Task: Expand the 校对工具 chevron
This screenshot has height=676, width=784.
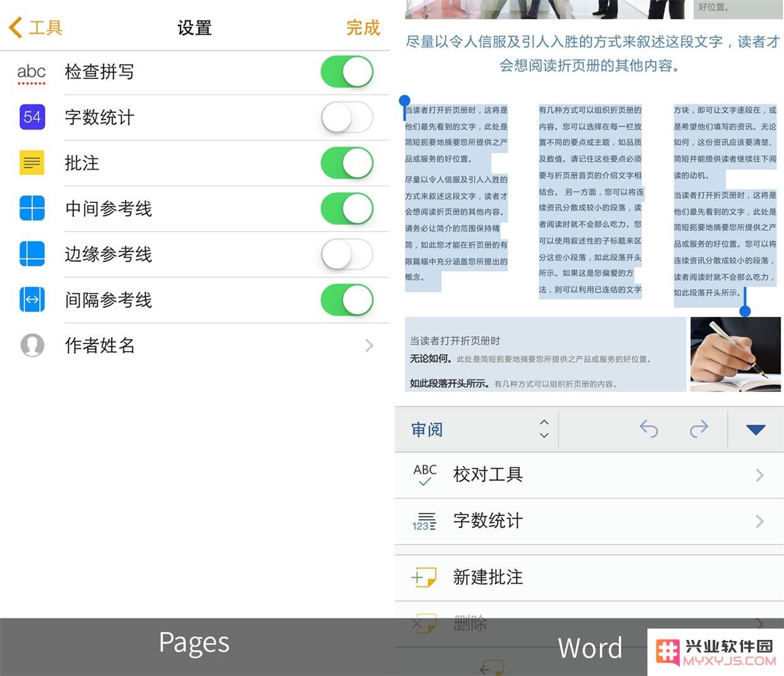Action: (760, 476)
